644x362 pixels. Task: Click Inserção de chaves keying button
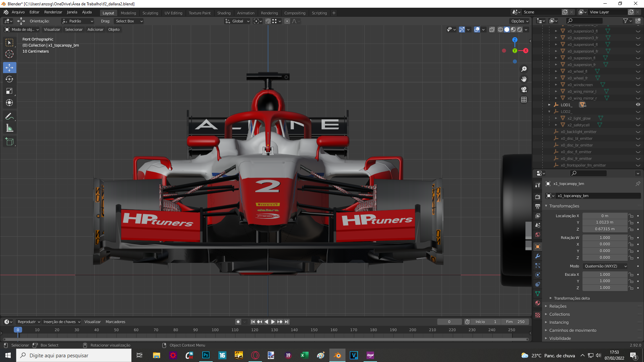coord(62,322)
